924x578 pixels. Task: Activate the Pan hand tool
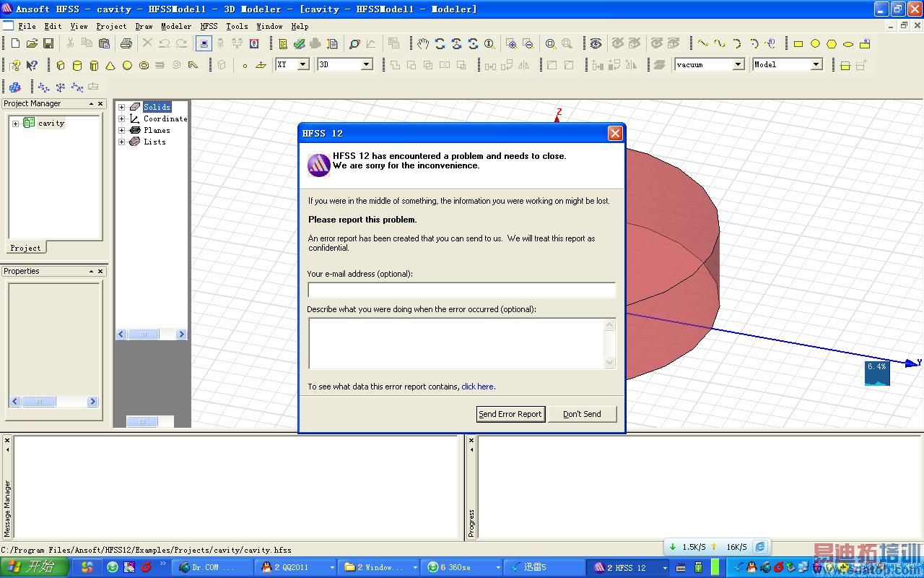click(423, 44)
